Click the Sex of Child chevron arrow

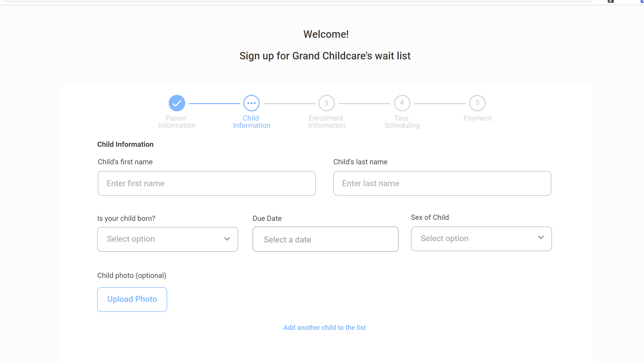pos(541,238)
